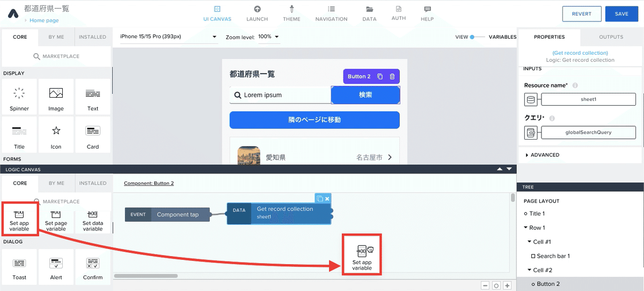This screenshot has width=644, height=291.
Task: Select the Text display component
Action: [93, 97]
